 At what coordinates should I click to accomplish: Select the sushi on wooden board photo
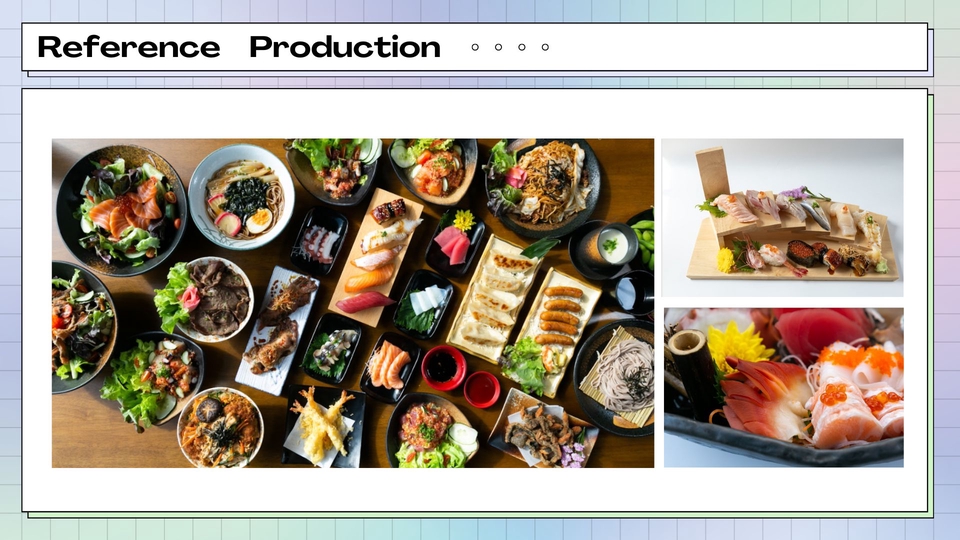(782, 217)
